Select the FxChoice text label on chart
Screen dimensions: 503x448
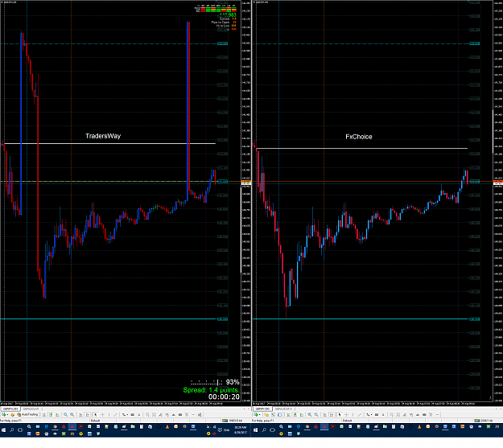pyautogui.click(x=359, y=137)
